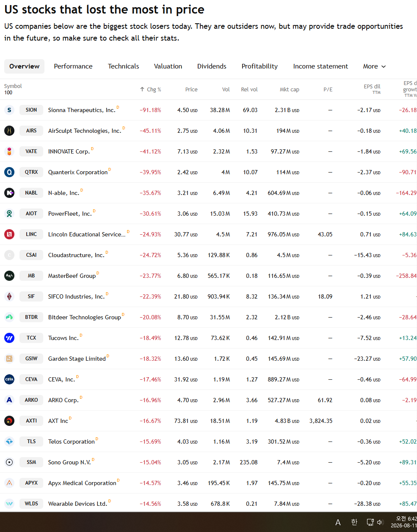Open Wearable Devices Ltd. link
This screenshot has height=532, width=417.
[77, 504]
